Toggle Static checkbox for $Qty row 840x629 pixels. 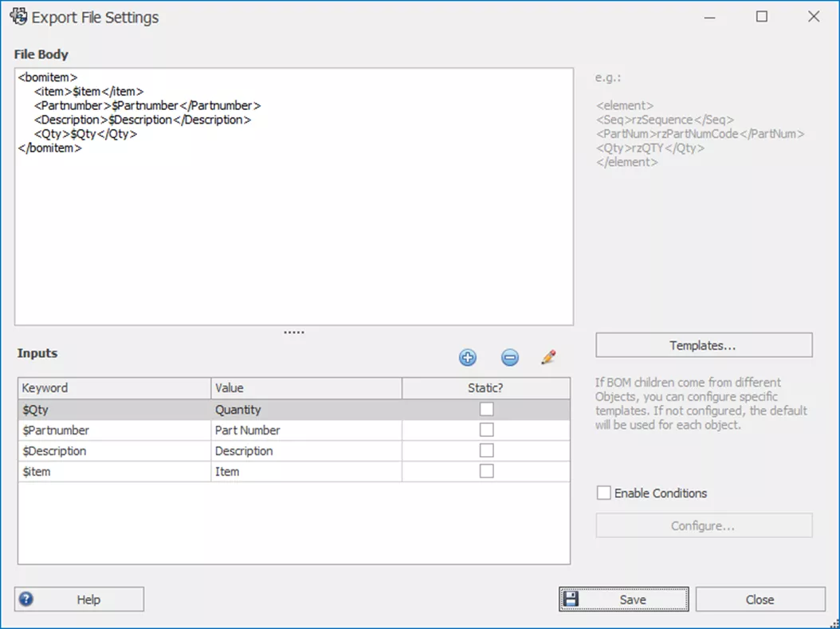pyautogui.click(x=486, y=410)
